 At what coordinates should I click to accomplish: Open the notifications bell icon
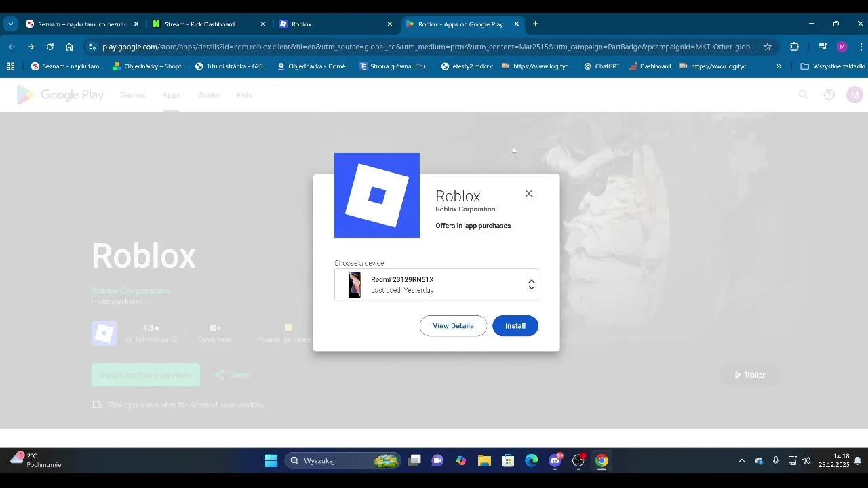pos(858,461)
